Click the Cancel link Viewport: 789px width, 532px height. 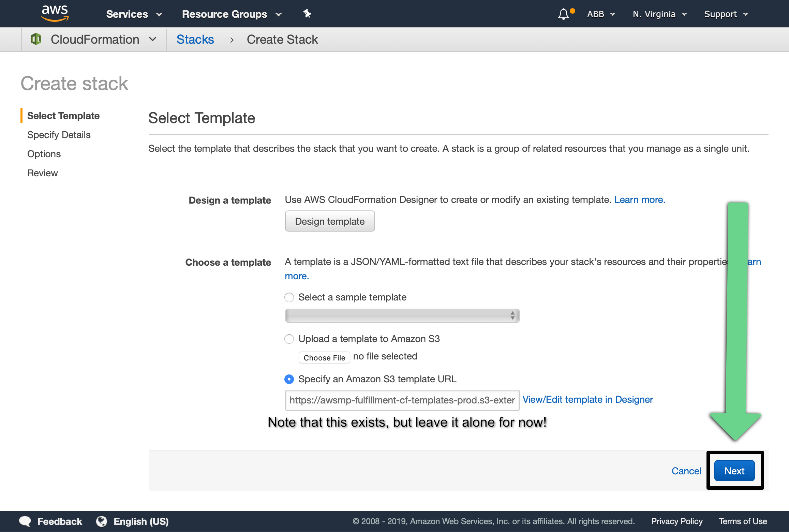tap(686, 471)
